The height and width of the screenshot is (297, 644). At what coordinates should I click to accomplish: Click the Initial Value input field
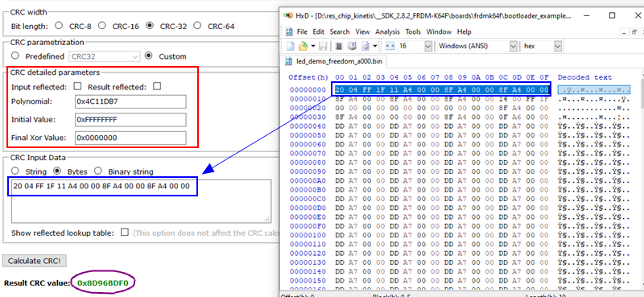pos(130,120)
